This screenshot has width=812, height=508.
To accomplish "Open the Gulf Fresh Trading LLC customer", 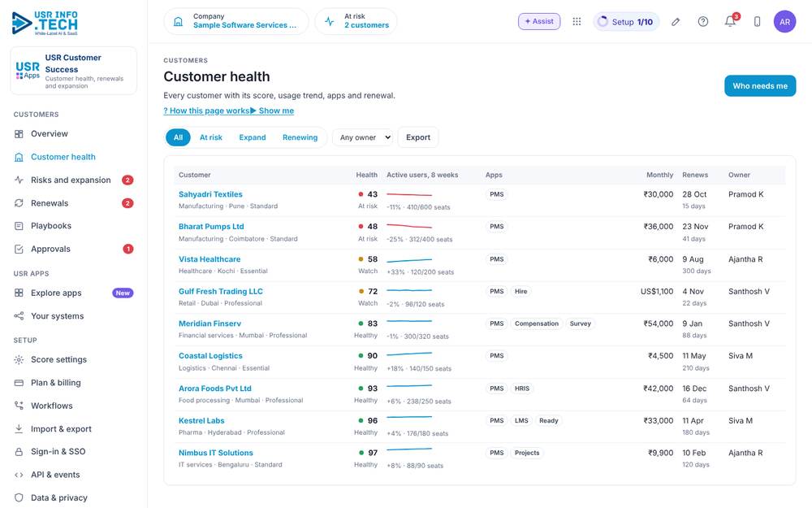I will click(221, 291).
